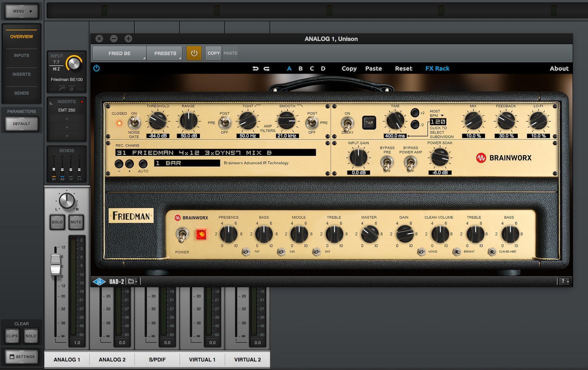Viewport: 588px width, 370px height.
Task: Click the BPM 120 value field
Action: coord(438,122)
